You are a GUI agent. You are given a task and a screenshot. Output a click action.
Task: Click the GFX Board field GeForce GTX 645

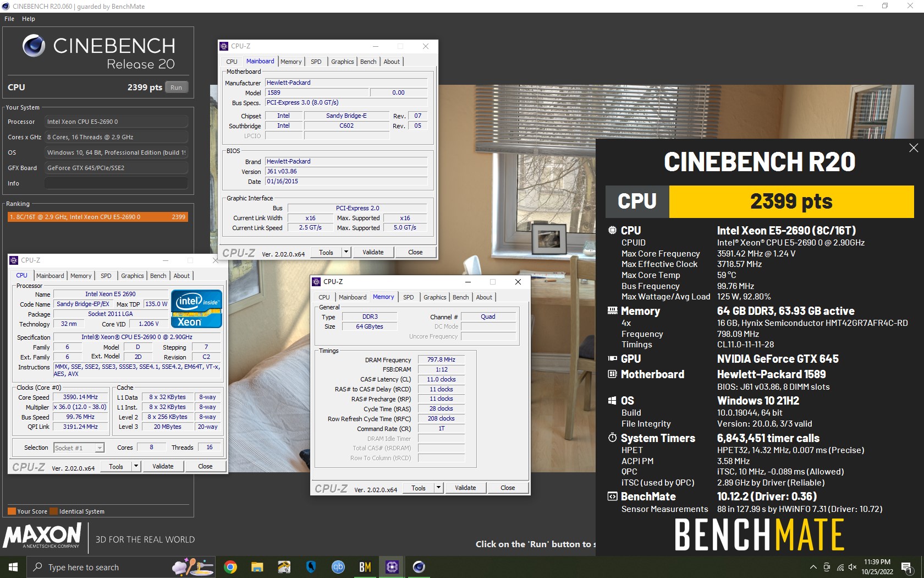(116, 168)
